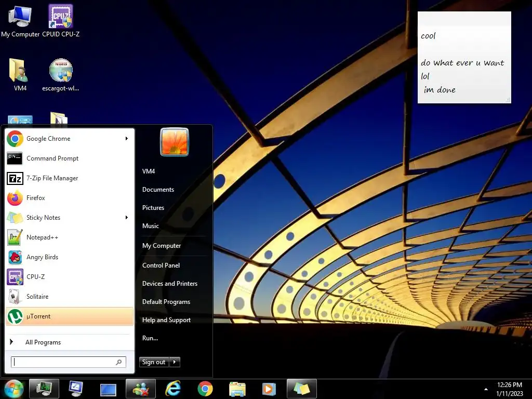Open Windows Live Messenger taskbar icon
Viewport: 532px width, 399px height.
(x=141, y=389)
